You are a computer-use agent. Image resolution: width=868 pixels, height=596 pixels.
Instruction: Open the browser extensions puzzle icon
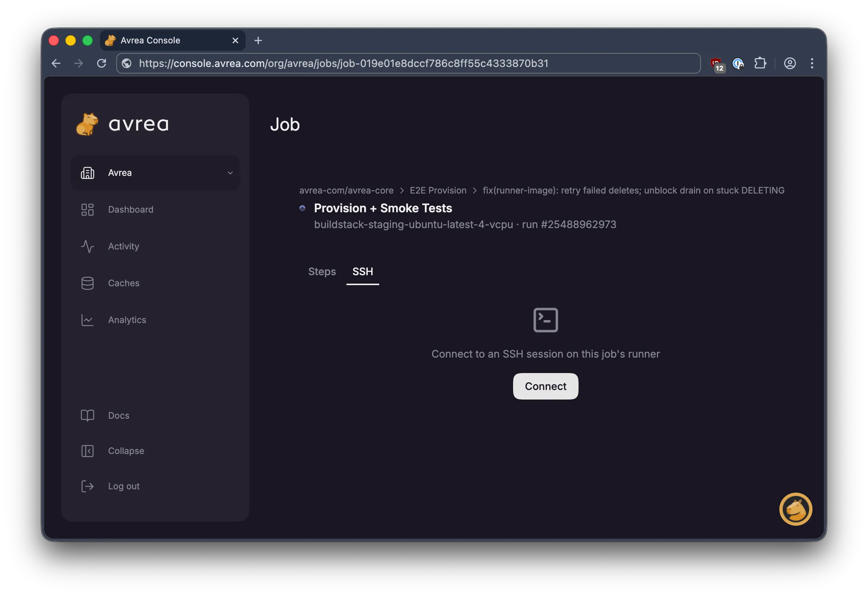(x=760, y=63)
